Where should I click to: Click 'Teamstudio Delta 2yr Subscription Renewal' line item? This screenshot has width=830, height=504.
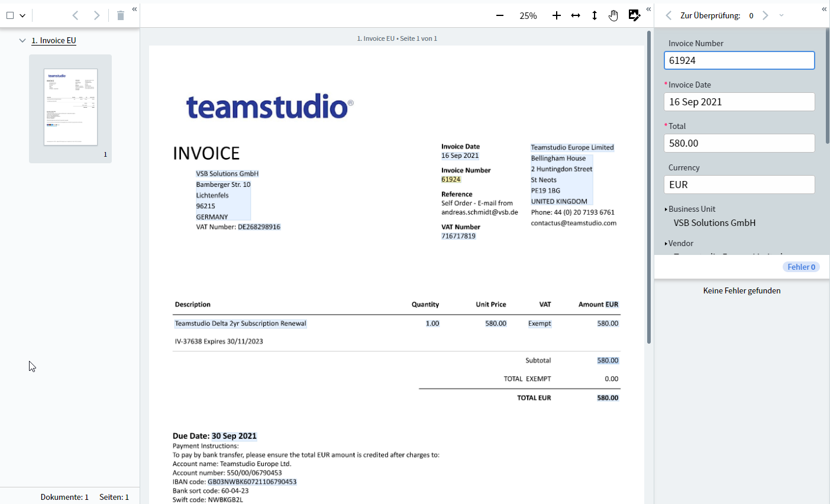pyautogui.click(x=241, y=324)
